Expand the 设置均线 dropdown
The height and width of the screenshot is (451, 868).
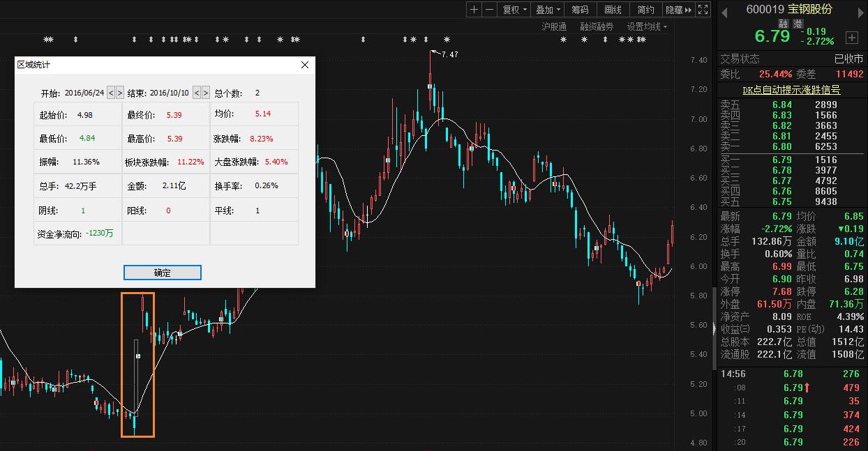(647, 26)
